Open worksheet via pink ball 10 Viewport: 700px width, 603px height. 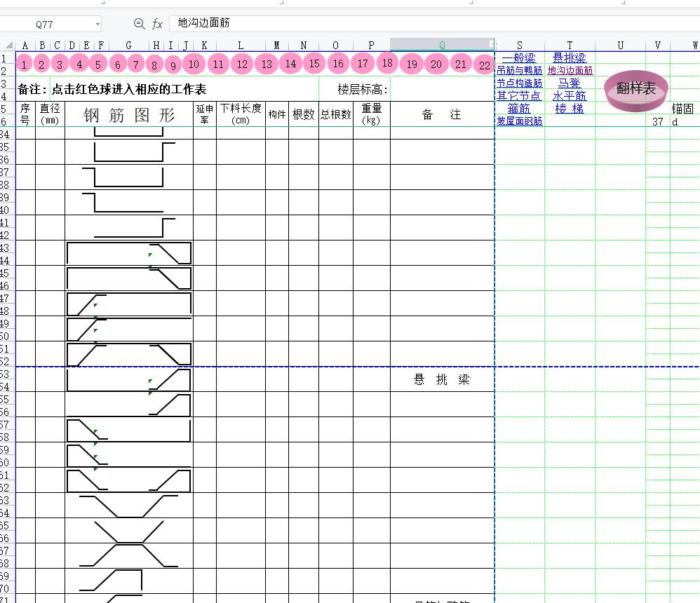click(194, 65)
